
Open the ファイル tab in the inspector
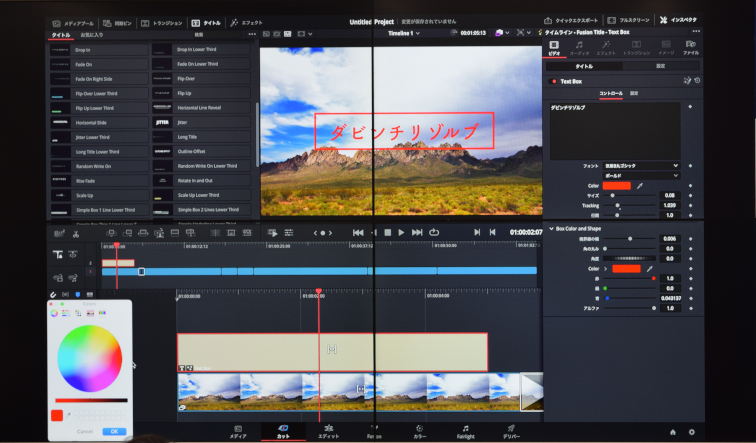tap(691, 47)
